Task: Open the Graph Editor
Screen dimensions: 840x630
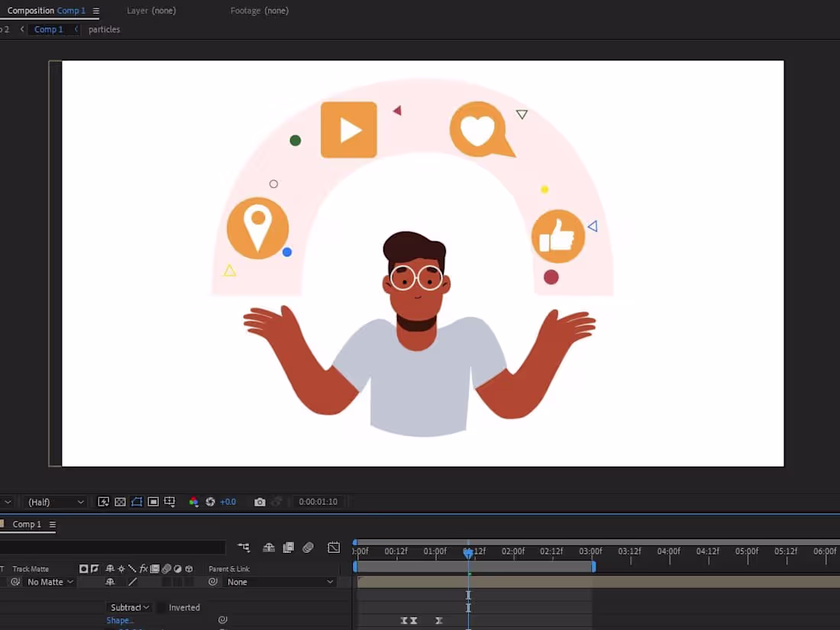Action: [334, 548]
